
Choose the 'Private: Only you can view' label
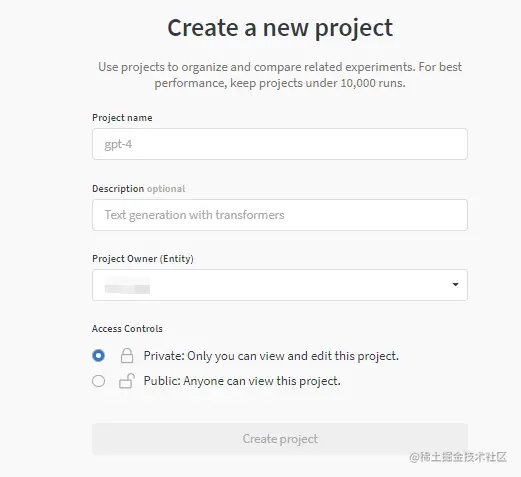271,356
